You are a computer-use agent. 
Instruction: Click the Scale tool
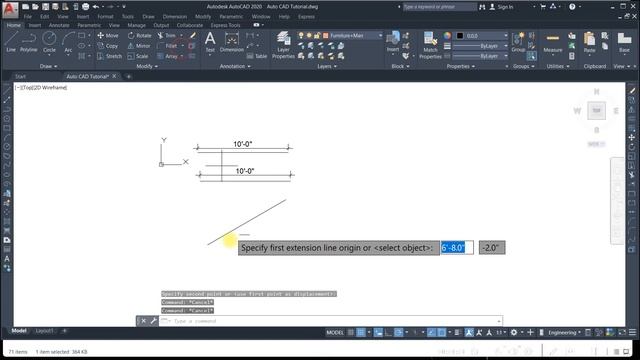(x=138, y=56)
